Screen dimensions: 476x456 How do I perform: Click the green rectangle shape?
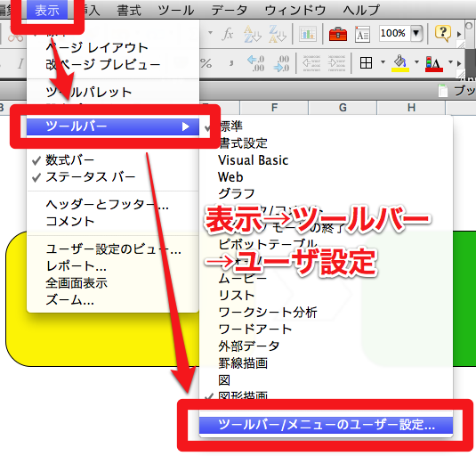[464, 297]
